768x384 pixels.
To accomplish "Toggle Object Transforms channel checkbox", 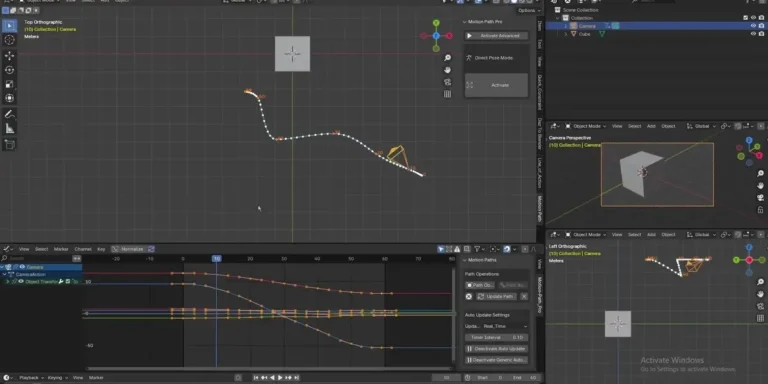I will tap(68, 282).
